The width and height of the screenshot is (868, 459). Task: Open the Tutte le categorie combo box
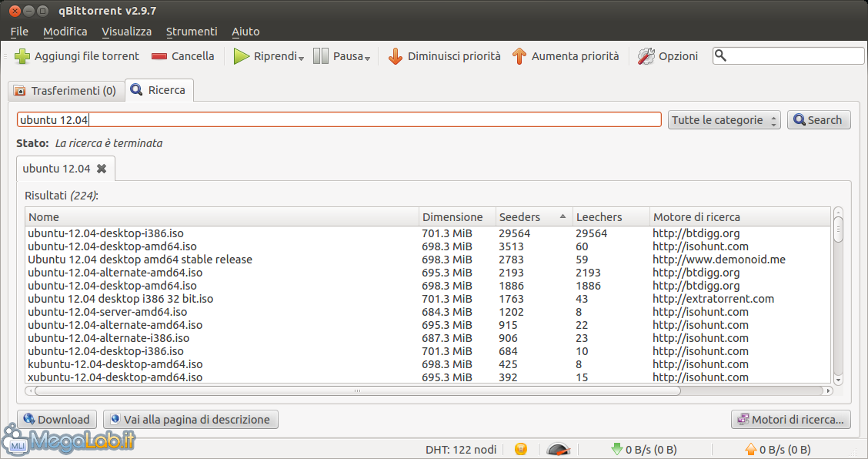pyautogui.click(x=724, y=119)
